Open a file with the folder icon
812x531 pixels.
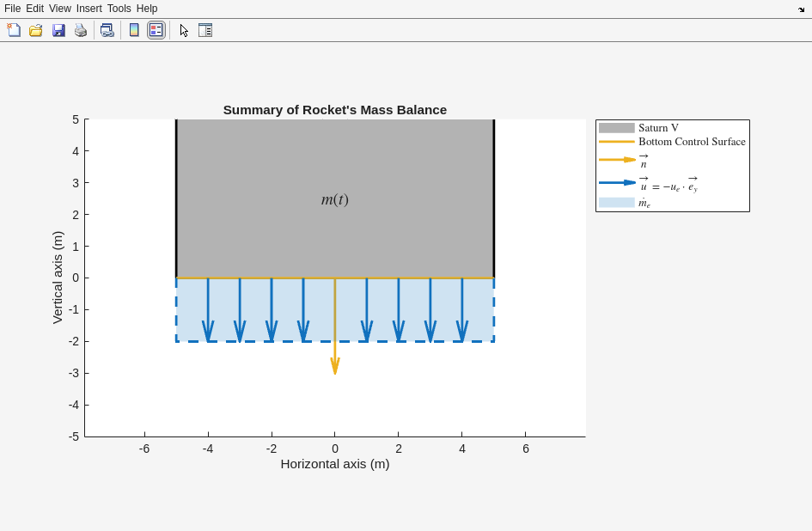36,30
